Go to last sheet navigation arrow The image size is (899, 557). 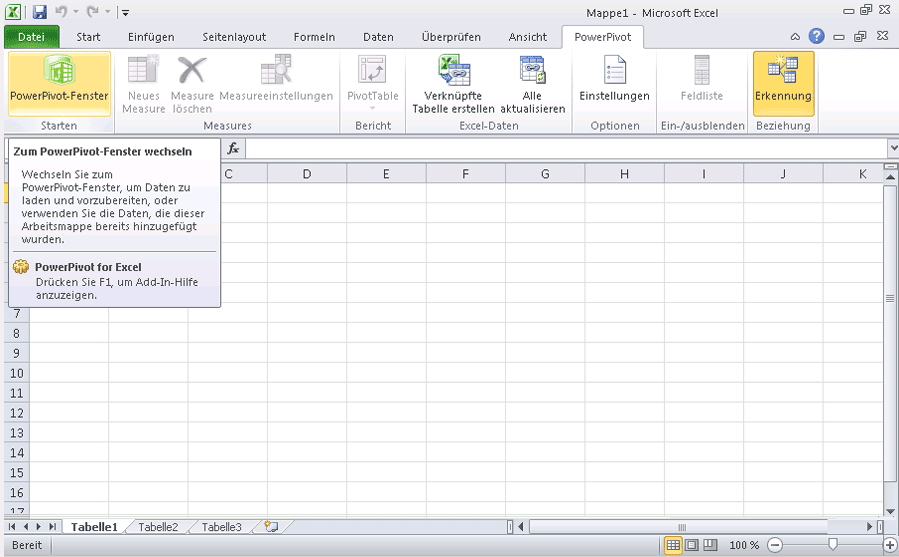pos(52,527)
